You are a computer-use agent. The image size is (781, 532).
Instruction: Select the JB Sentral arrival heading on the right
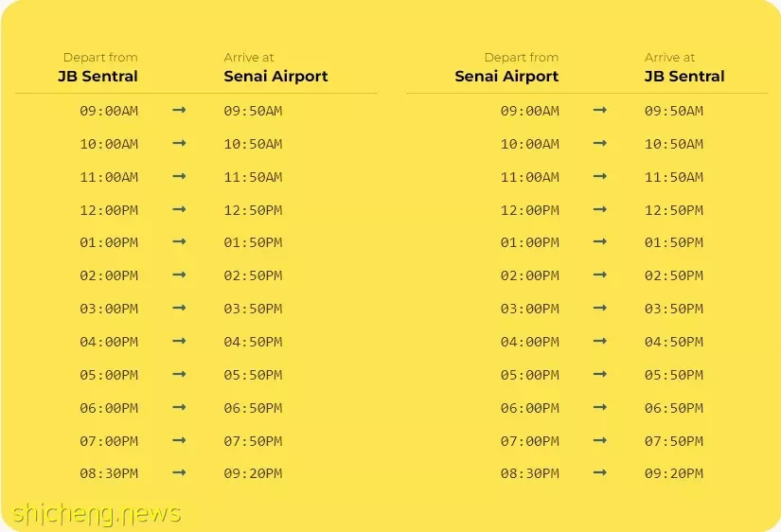[684, 77]
